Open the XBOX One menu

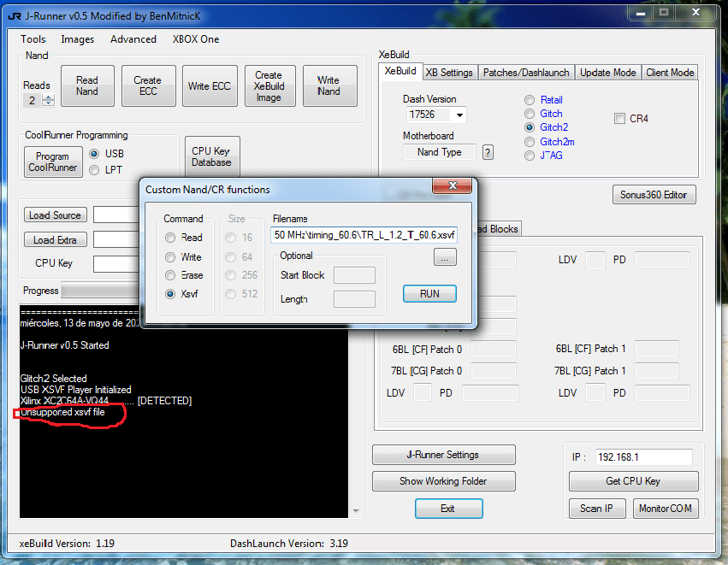pos(196,39)
